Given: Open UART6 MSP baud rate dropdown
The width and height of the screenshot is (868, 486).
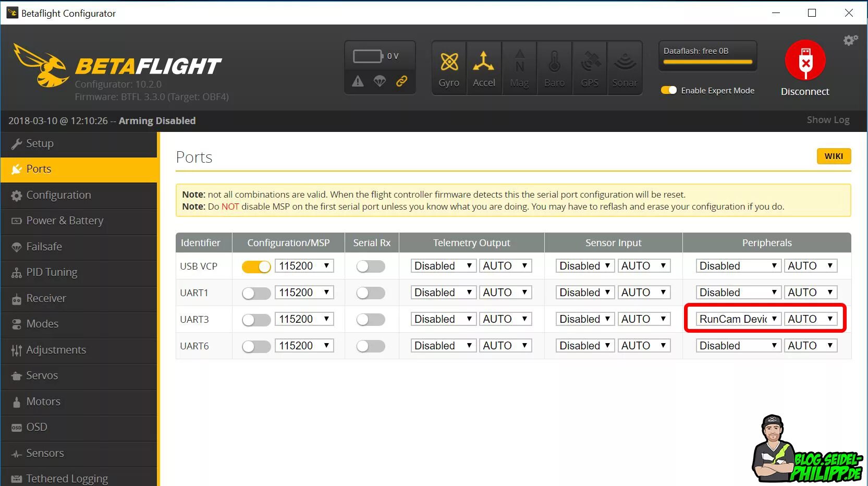Looking at the screenshot, I should pos(304,346).
